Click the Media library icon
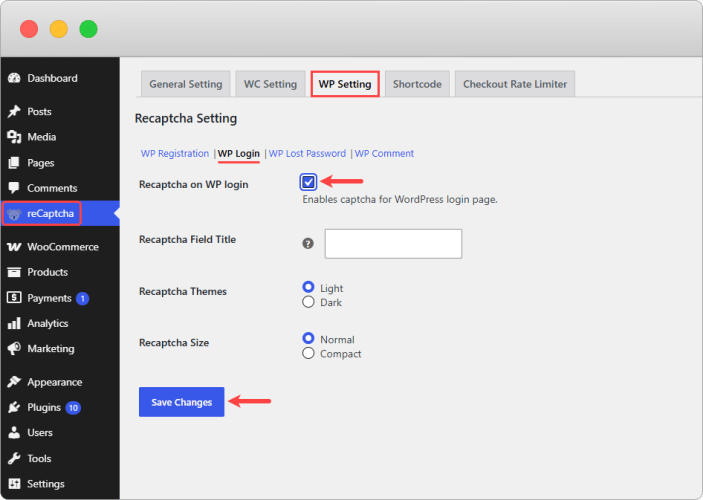Image resolution: width=703 pixels, height=500 pixels. pyautogui.click(x=14, y=137)
